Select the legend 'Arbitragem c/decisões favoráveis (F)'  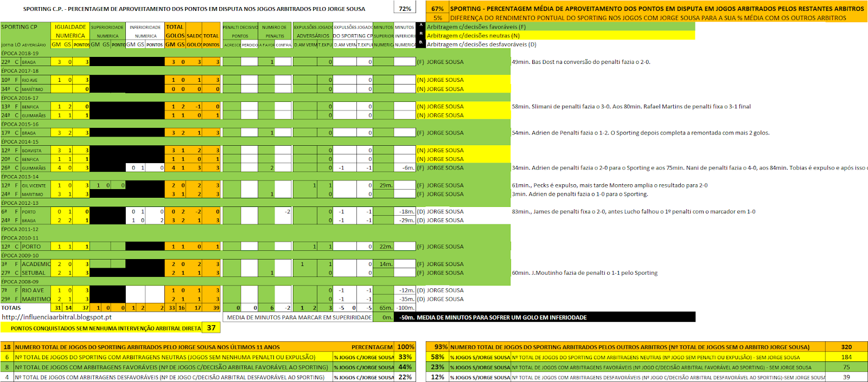[x=476, y=27]
